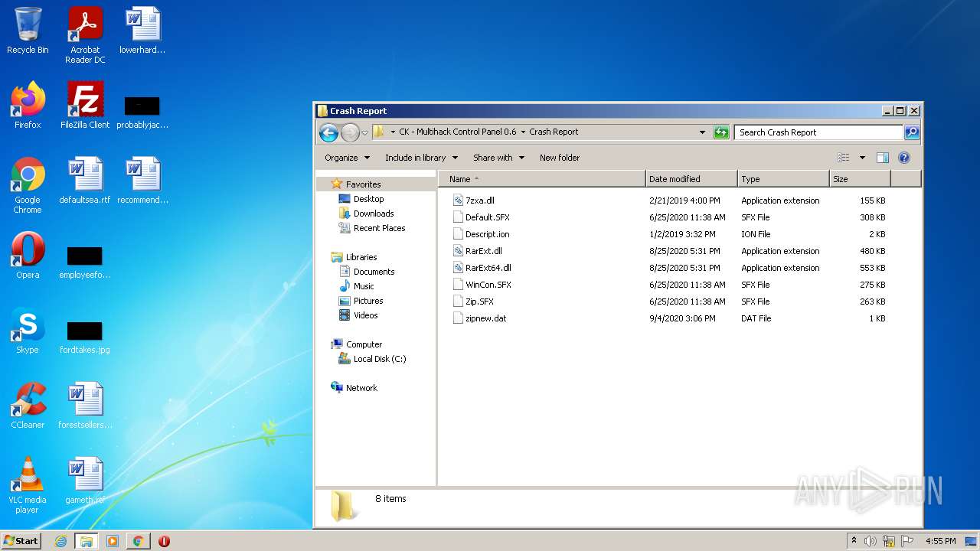Click the refresh button by address bar
The image size is (980, 551).
(721, 132)
